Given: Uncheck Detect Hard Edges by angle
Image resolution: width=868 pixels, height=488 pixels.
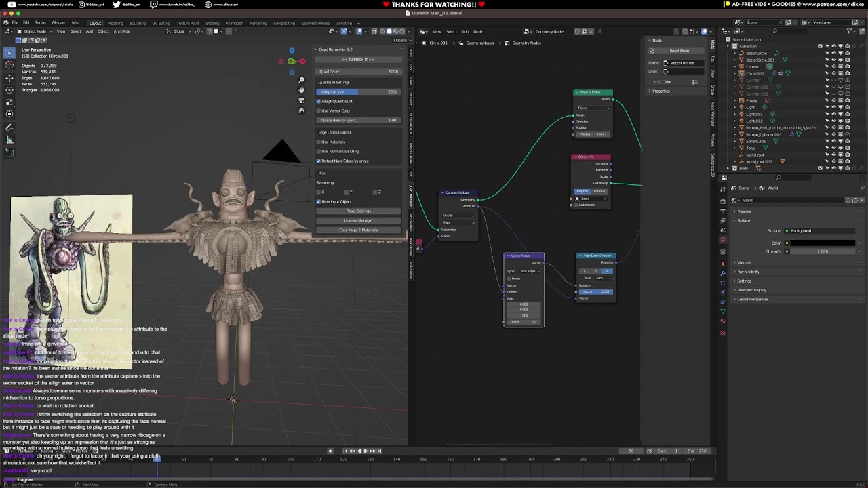Looking at the screenshot, I should point(319,161).
